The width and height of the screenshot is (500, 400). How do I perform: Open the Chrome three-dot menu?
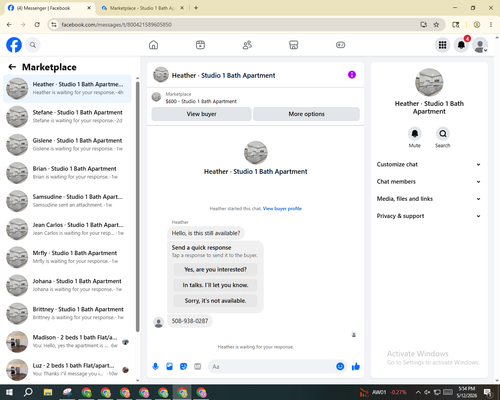pos(491,24)
